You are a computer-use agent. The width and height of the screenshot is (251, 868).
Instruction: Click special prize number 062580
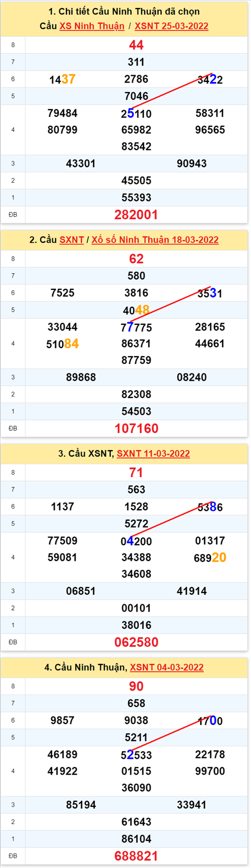tap(136, 642)
